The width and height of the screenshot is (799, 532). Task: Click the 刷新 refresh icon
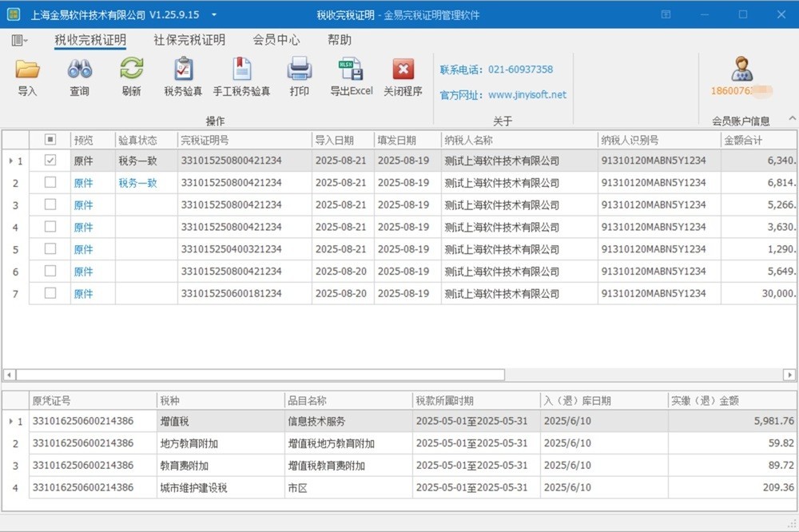pyautogui.click(x=131, y=70)
